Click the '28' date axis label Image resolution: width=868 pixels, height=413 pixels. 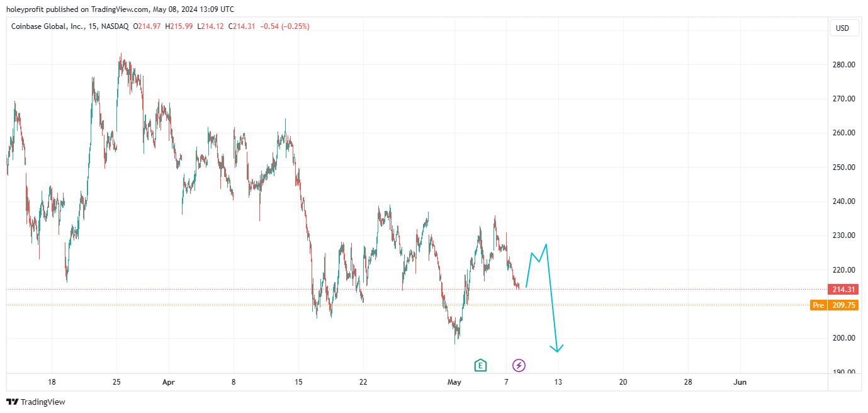688,382
